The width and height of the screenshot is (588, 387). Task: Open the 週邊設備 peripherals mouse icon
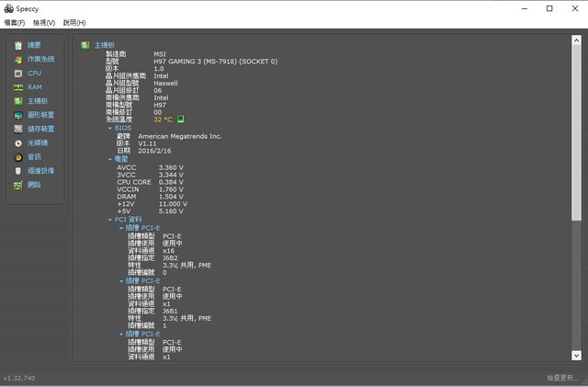coord(17,171)
